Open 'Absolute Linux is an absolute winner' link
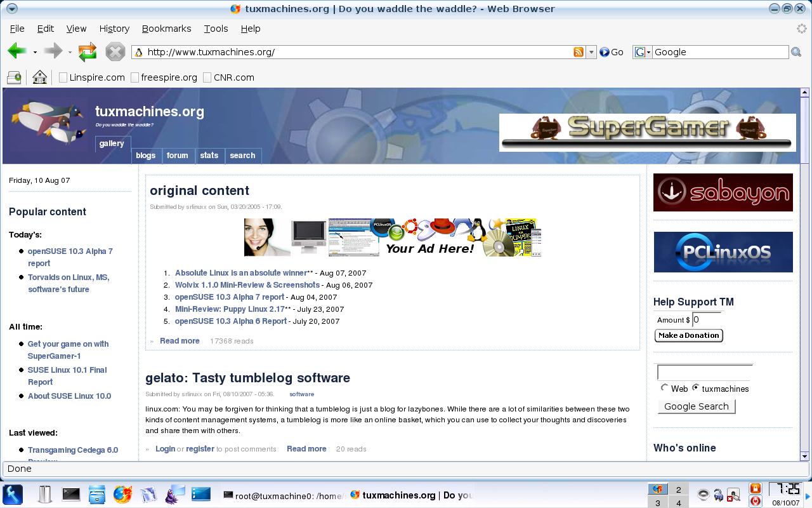 (x=241, y=273)
